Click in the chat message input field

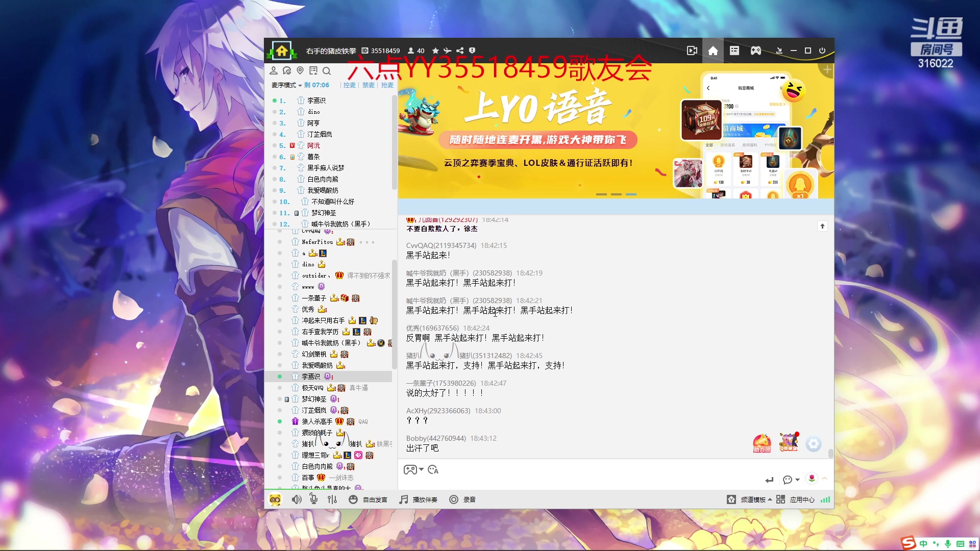pyautogui.click(x=582, y=480)
